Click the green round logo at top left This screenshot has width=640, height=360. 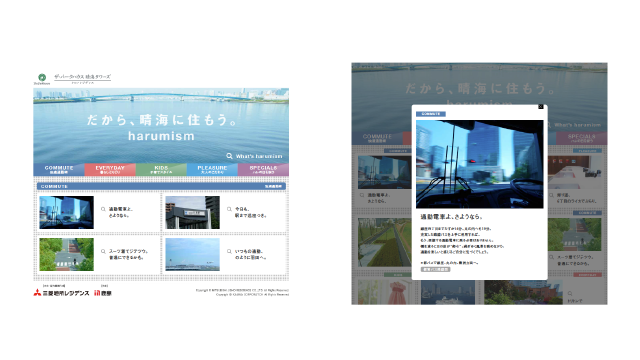42,77
